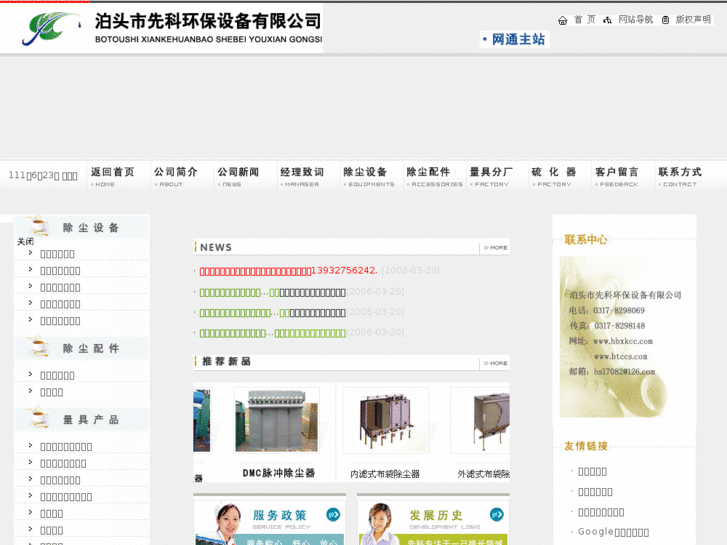Go to 客户留言 FEEDBACK in navigation
This screenshot has height=545, width=727.
pyautogui.click(x=622, y=176)
